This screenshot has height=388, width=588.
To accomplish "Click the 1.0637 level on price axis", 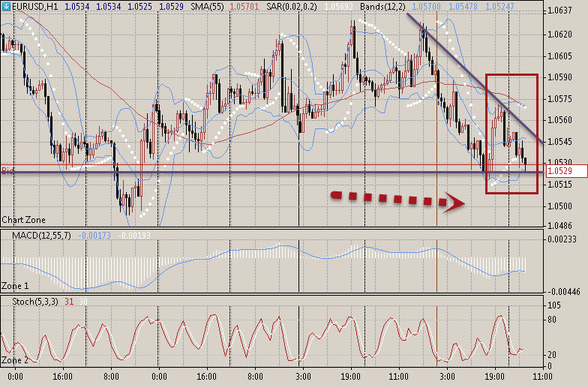I will (559, 11).
